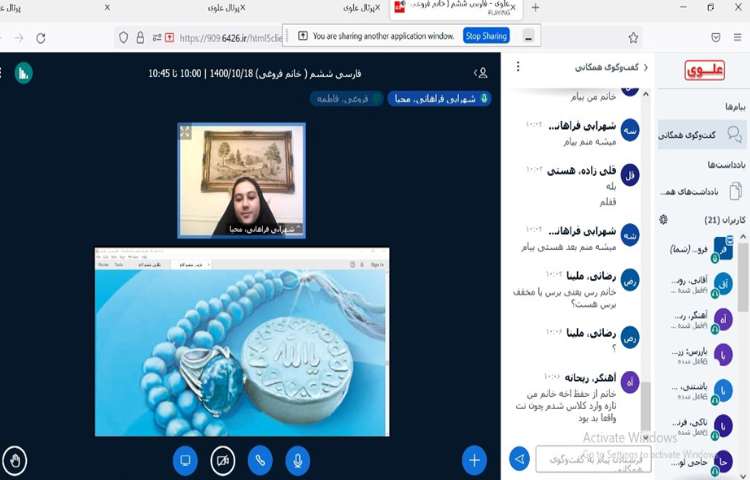
Task: Click the shared screen presentation area
Action: 242,342
